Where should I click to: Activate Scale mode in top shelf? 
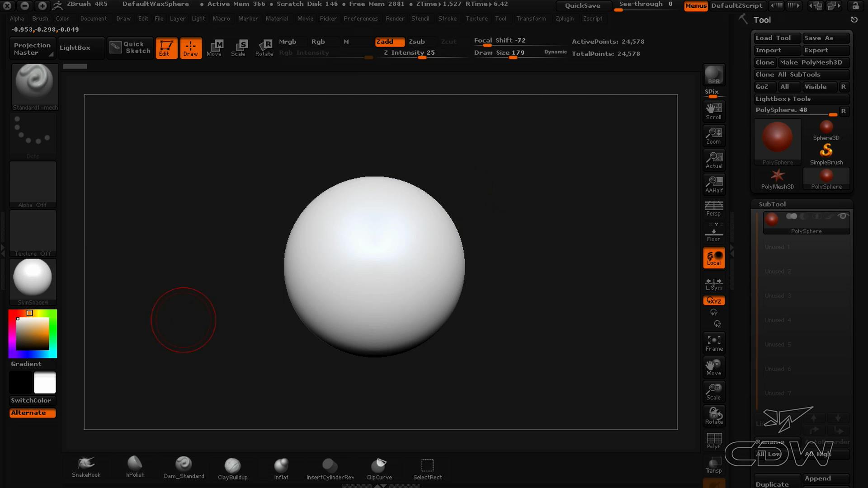238,48
